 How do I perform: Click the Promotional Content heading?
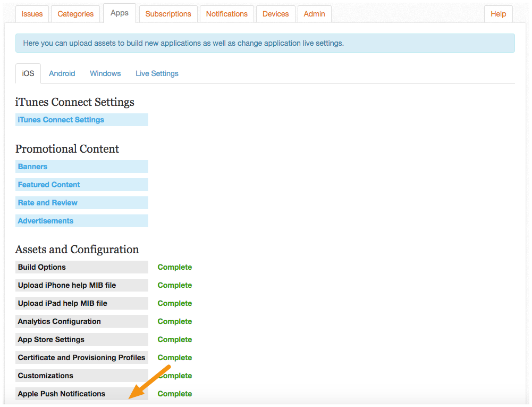67,149
